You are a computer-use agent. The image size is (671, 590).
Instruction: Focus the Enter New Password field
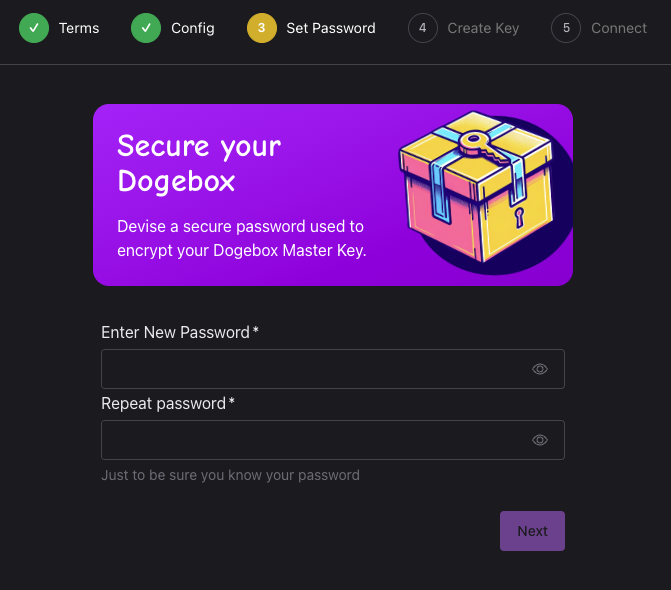(x=333, y=369)
